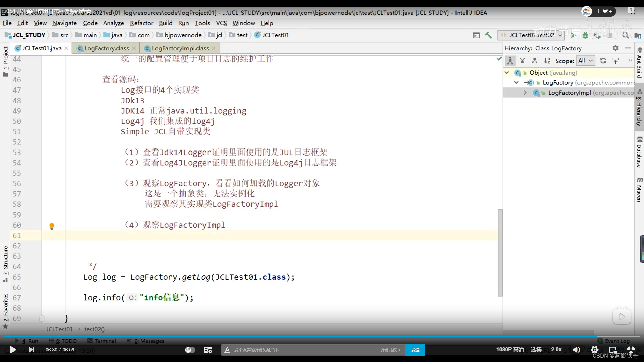Image resolution: width=644 pixels, height=362 pixels.
Task: Open the TODO tool window tab
Action: pyautogui.click(x=63, y=341)
